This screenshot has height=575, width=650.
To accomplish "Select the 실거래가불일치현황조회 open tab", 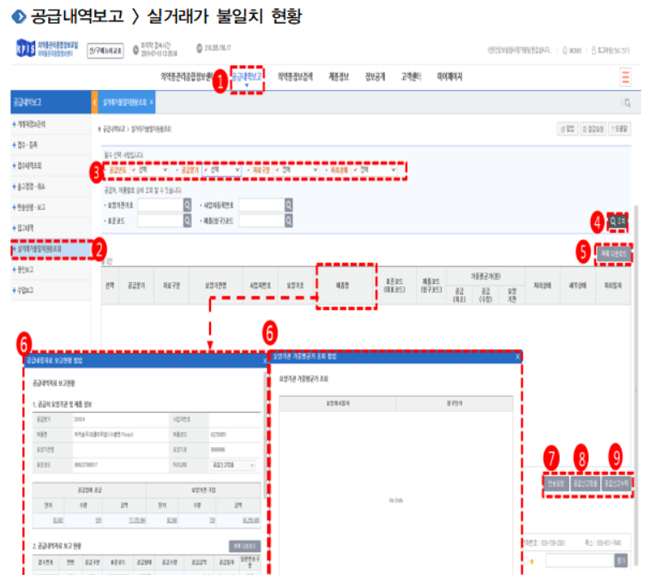I will pyautogui.click(x=124, y=102).
